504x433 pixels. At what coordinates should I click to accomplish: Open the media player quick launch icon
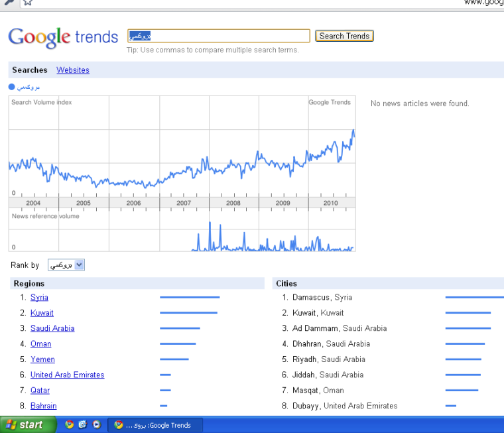coord(97,425)
